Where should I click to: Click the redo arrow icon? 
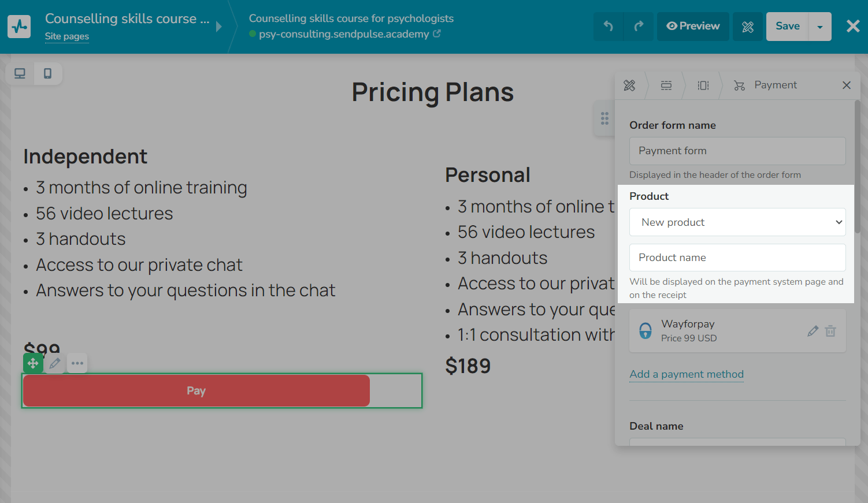coord(639,27)
